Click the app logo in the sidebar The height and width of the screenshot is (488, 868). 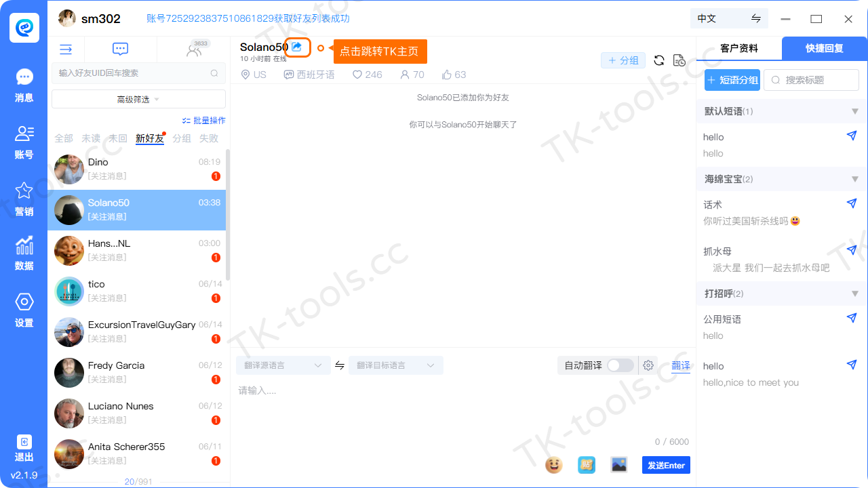[24, 28]
